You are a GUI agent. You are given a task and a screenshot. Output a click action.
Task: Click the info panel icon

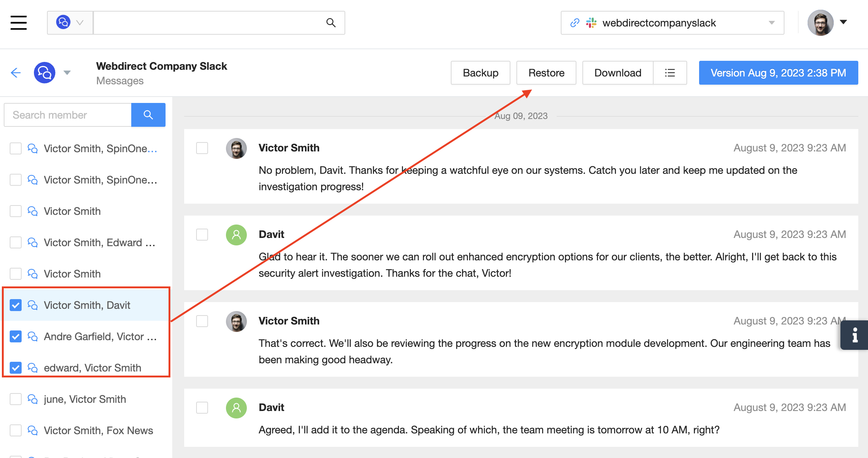pos(855,335)
